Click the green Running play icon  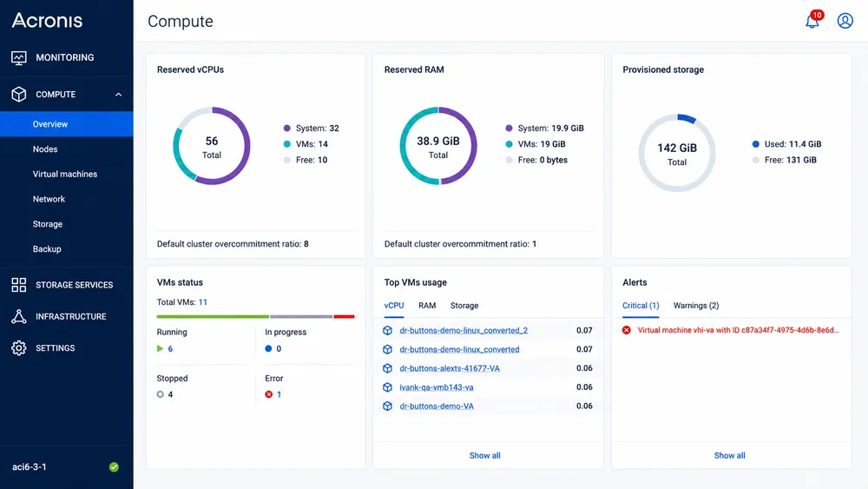click(160, 348)
